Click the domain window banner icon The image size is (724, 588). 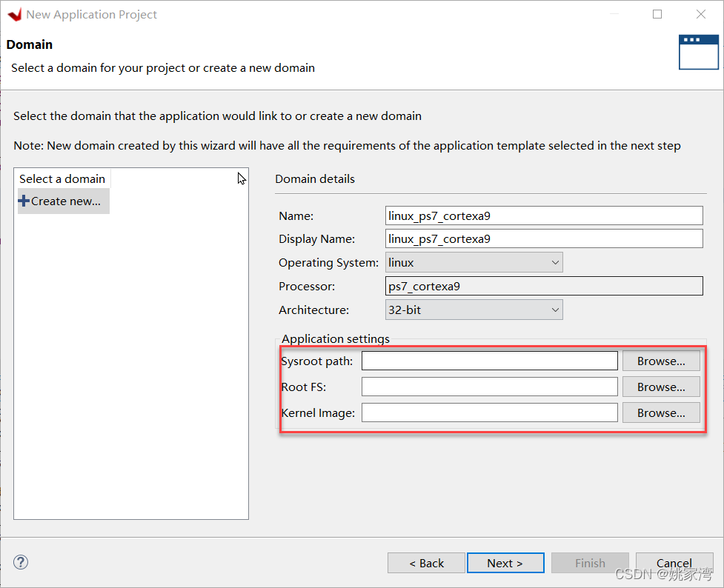(698, 52)
